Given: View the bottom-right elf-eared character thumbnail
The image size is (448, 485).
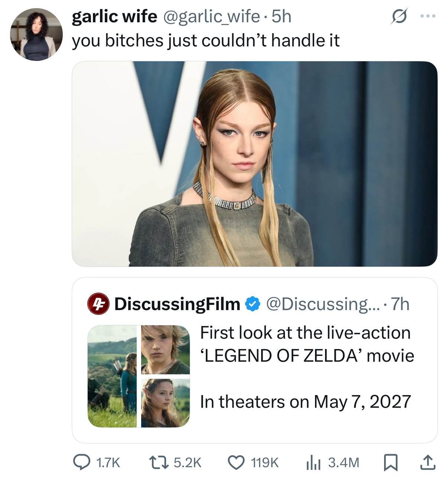Looking at the screenshot, I should (x=165, y=403).
